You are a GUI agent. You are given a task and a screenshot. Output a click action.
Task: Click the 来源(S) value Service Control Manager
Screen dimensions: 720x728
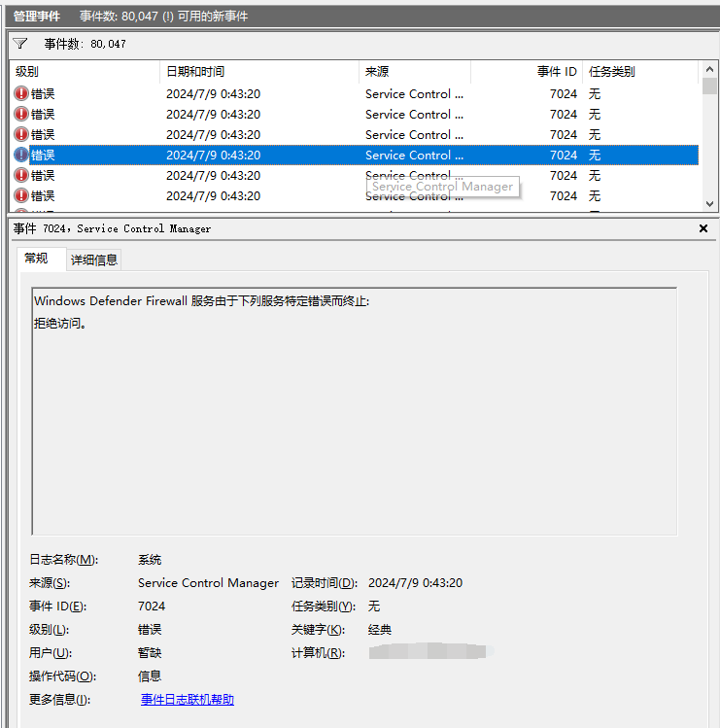(x=208, y=583)
